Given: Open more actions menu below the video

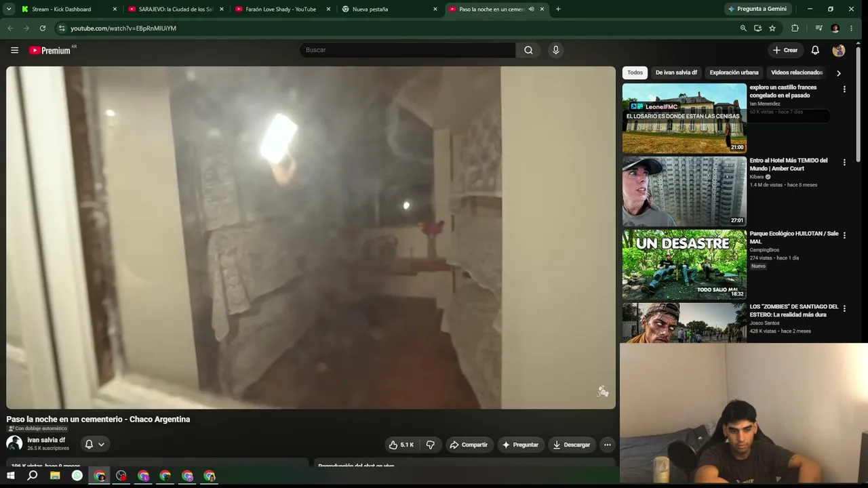Looking at the screenshot, I should (x=608, y=445).
